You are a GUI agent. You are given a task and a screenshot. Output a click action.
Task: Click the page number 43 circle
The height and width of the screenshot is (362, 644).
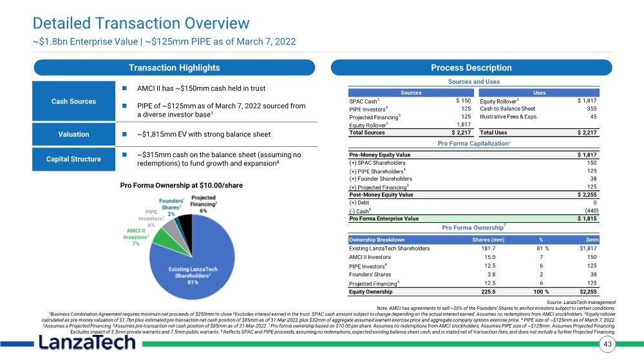pos(607,345)
